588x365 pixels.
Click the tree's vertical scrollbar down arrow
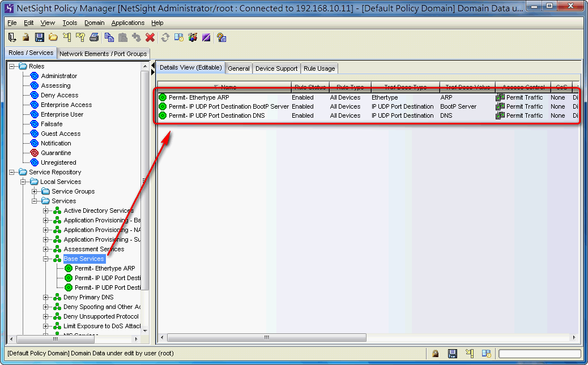click(x=145, y=331)
